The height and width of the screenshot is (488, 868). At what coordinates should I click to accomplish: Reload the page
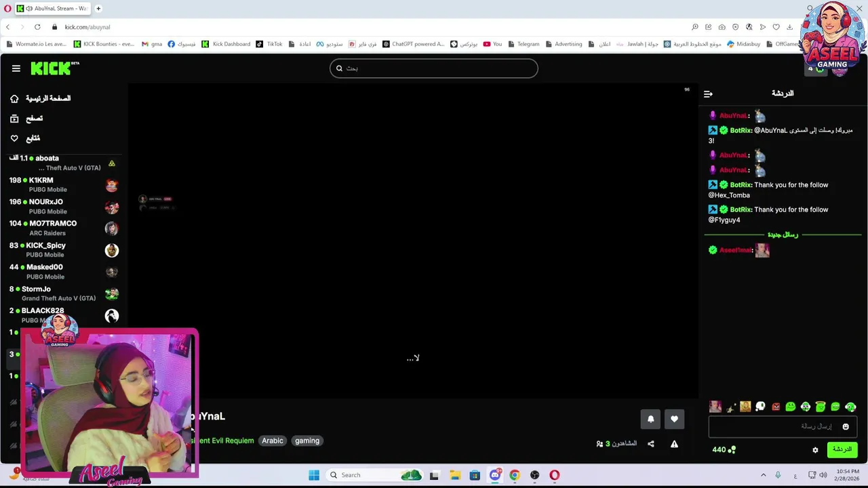[37, 27]
